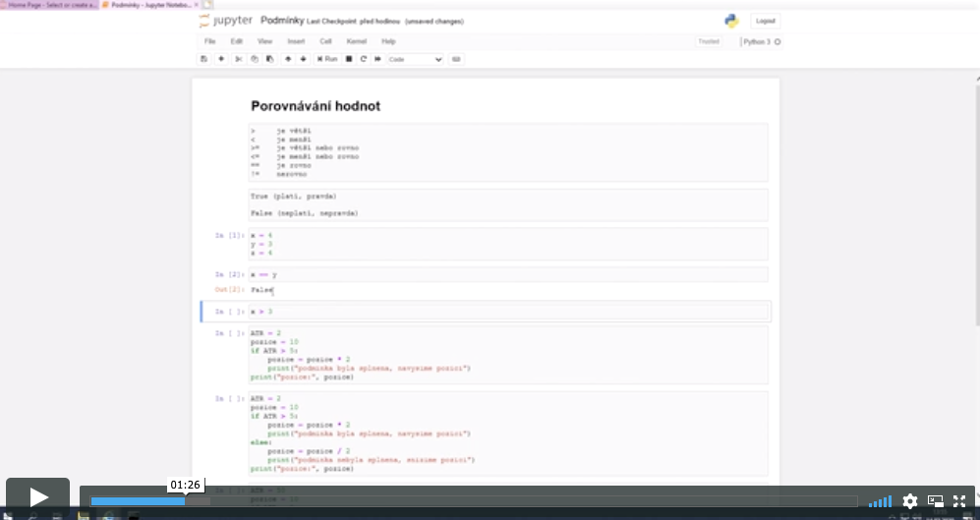Screen dimensions: 980x520
Task: Paste cells below using the clipboard icon
Action: pos(270,59)
